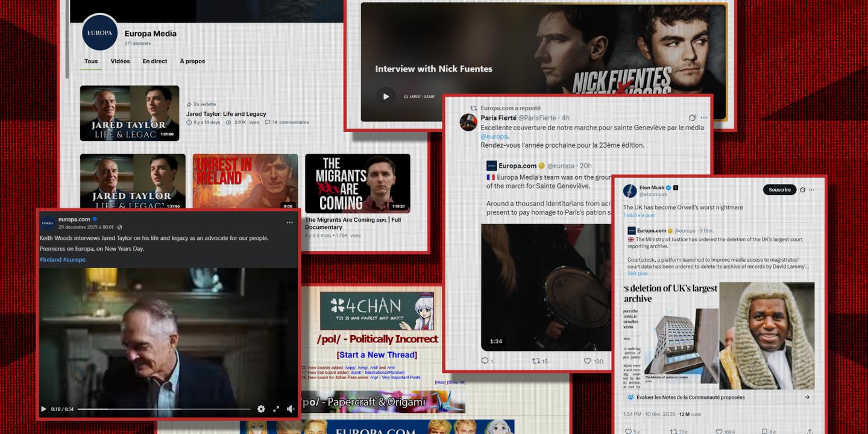868x434 pixels.
Task: Click Europa.com avatar in Paris Fierté's quoted post
Action: pyautogui.click(x=491, y=166)
